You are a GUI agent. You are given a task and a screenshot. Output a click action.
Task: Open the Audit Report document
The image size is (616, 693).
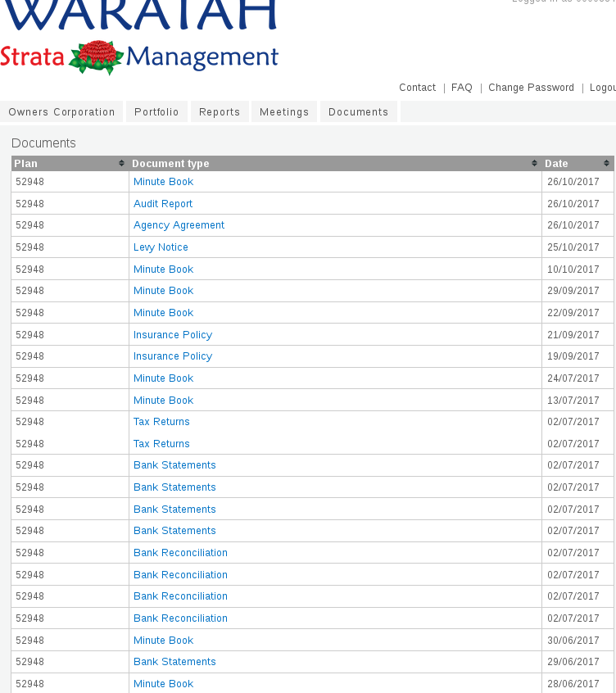tap(163, 204)
